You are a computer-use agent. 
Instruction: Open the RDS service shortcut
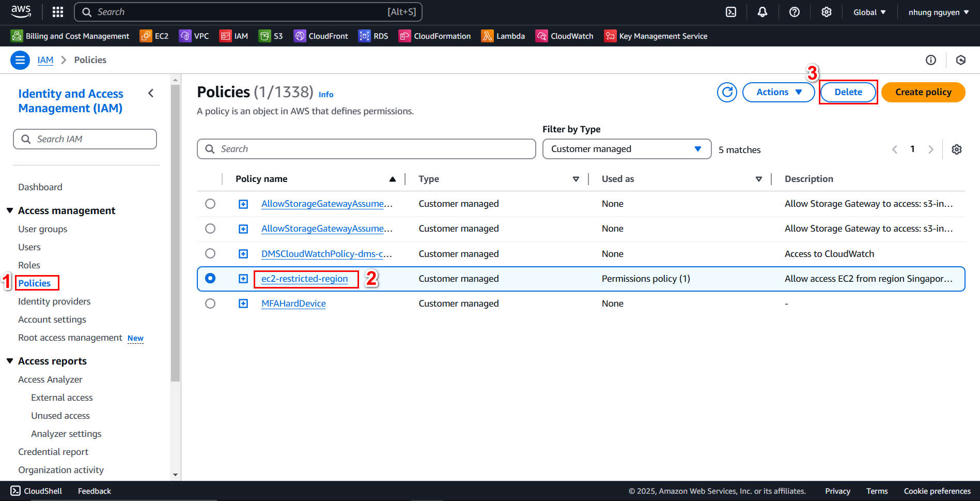374,36
